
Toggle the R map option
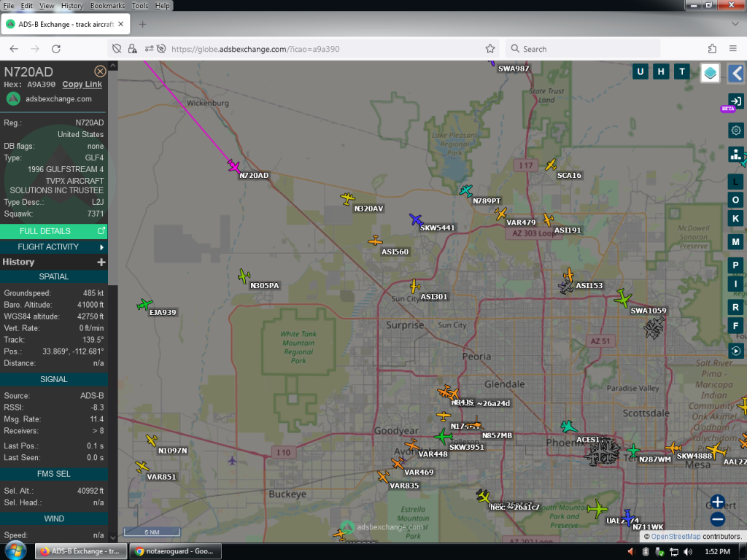[x=735, y=307]
